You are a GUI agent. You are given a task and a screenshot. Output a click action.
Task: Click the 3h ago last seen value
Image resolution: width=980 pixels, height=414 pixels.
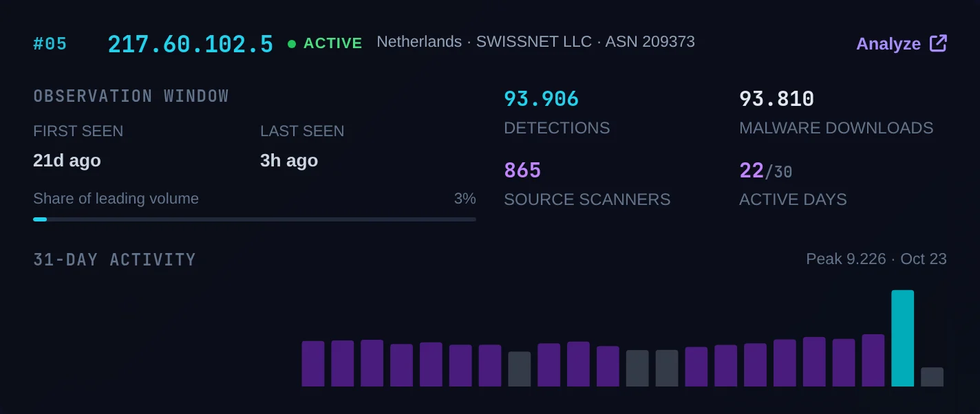click(289, 160)
